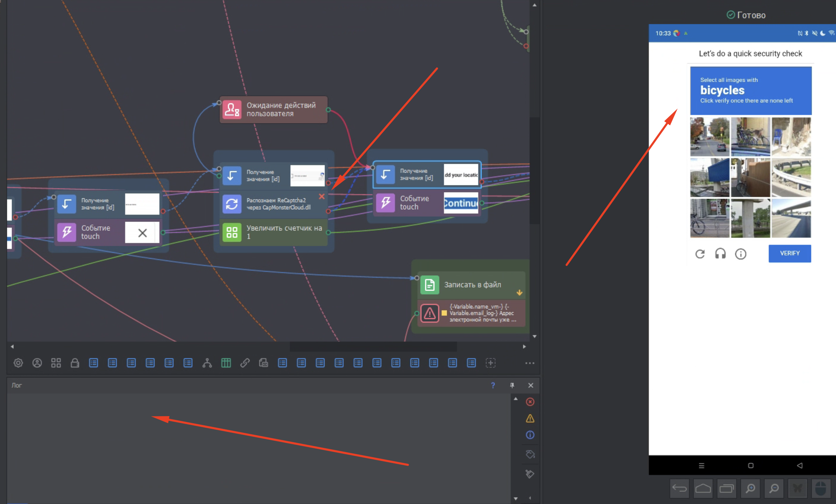The width and height of the screenshot is (836, 504).
Task: Click captcha audio headphones icon
Action: pos(720,254)
